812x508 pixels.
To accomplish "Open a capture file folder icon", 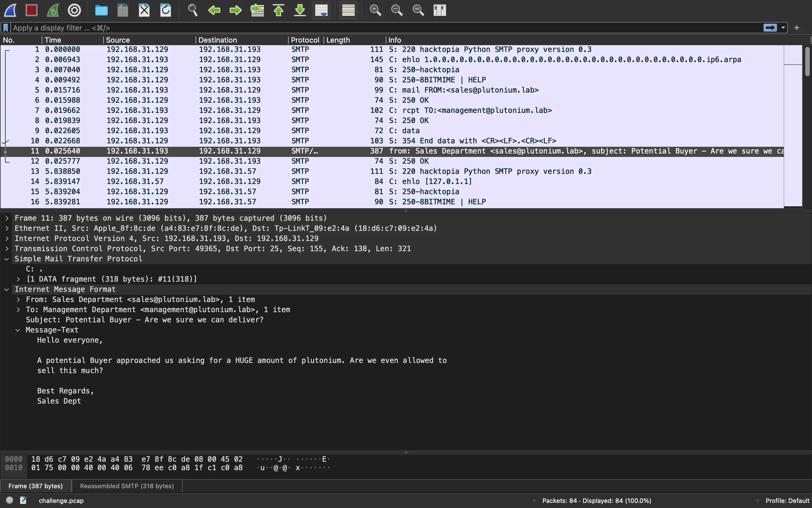I will 101,10.
